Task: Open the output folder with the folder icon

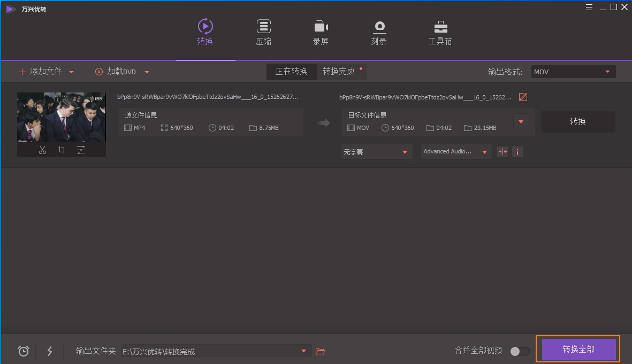Action: pyautogui.click(x=320, y=351)
